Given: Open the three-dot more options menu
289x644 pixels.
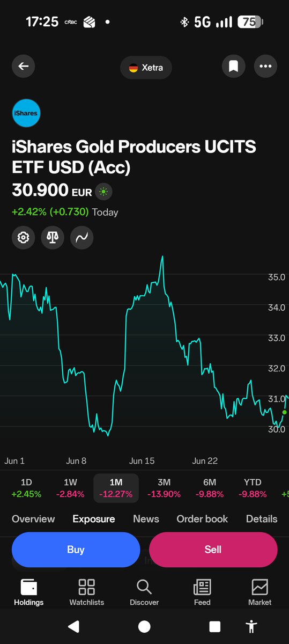Looking at the screenshot, I should pyautogui.click(x=265, y=67).
